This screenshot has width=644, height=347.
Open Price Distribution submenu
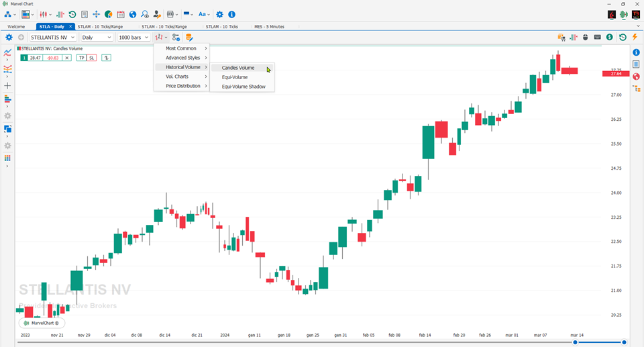[182, 86]
